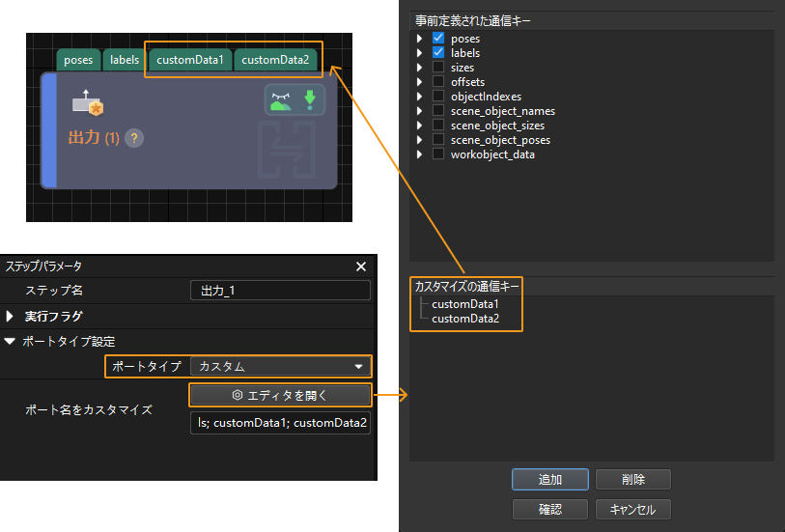Enable the sizes checkbox
The width and height of the screenshot is (785, 532).
(x=438, y=68)
